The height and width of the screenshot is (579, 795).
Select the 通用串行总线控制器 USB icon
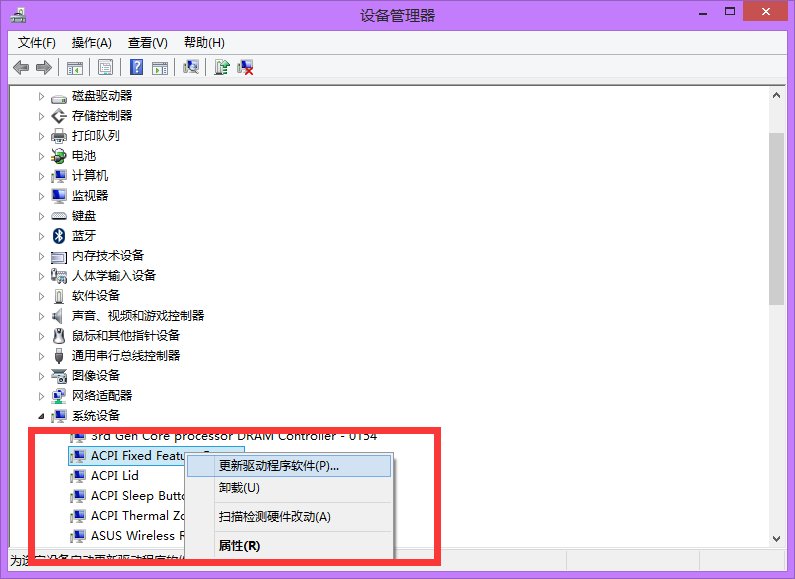[x=59, y=356]
